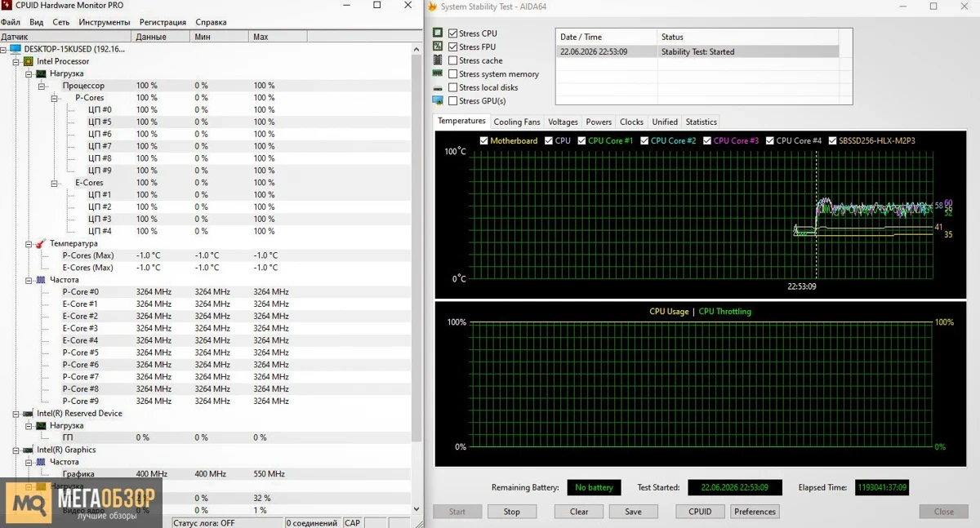This screenshot has width=980, height=528.
Task: Collapse the Частота node under Intel Processor
Action: (x=29, y=280)
